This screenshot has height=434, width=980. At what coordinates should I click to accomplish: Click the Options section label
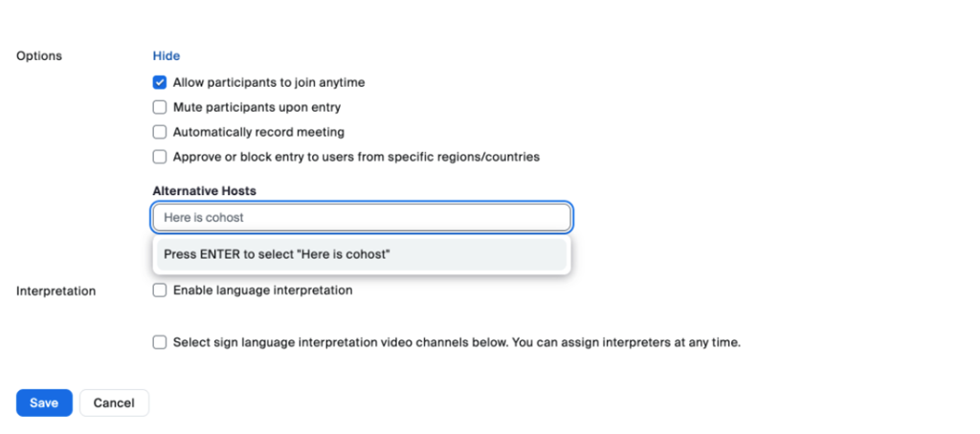pyautogui.click(x=39, y=56)
